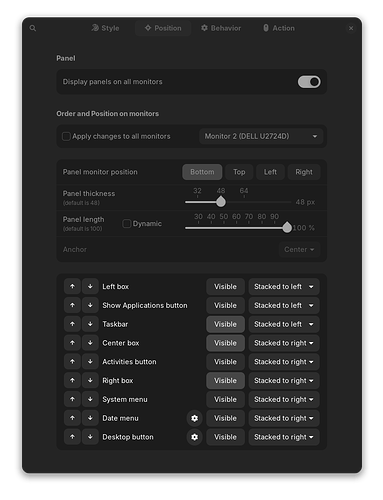Viewport: 383px width, 500px height.
Task: Switch to the Position tab
Action: pos(163,28)
